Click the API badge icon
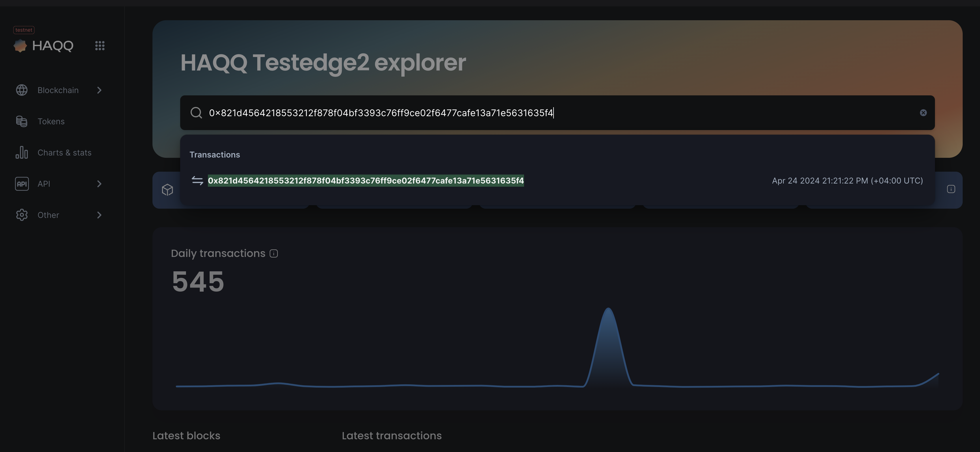Viewport: 980px width, 452px height. point(22,184)
